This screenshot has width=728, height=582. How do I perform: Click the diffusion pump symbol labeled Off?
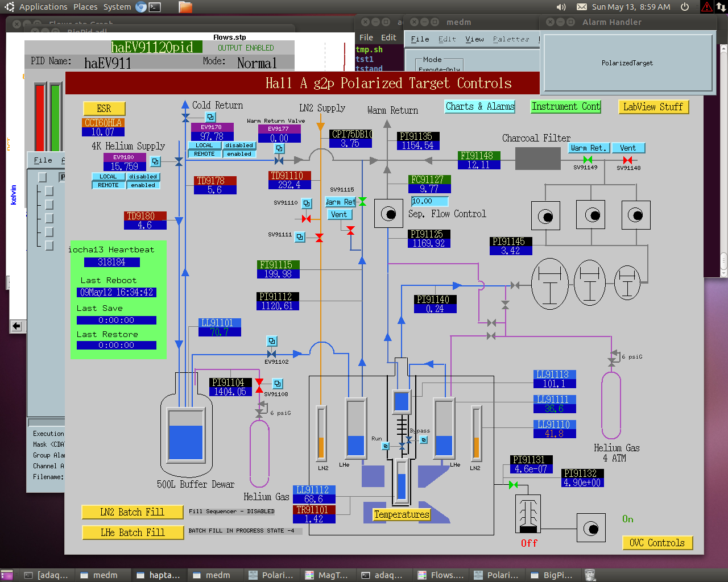coord(528,514)
